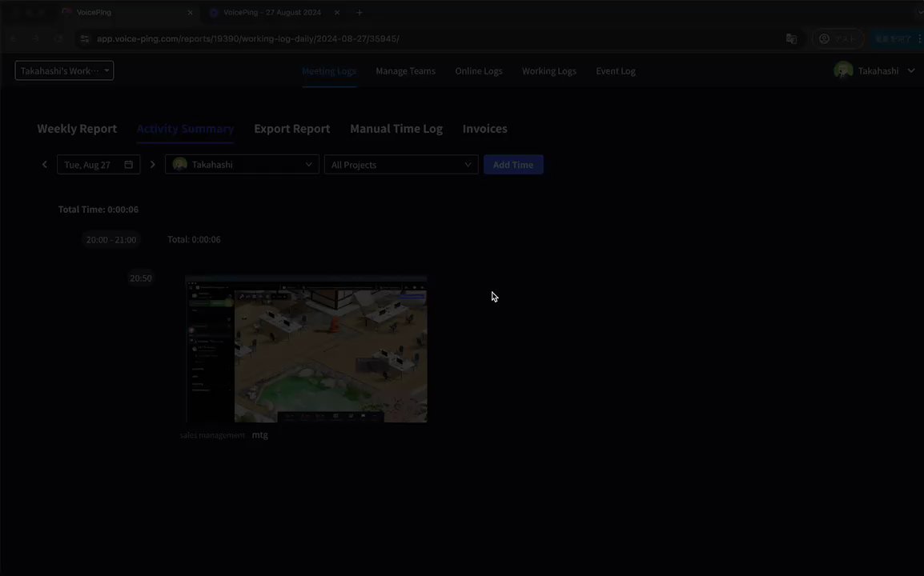The width and height of the screenshot is (924, 576).
Task: Open Working Logs section
Action: pos(548,71)
